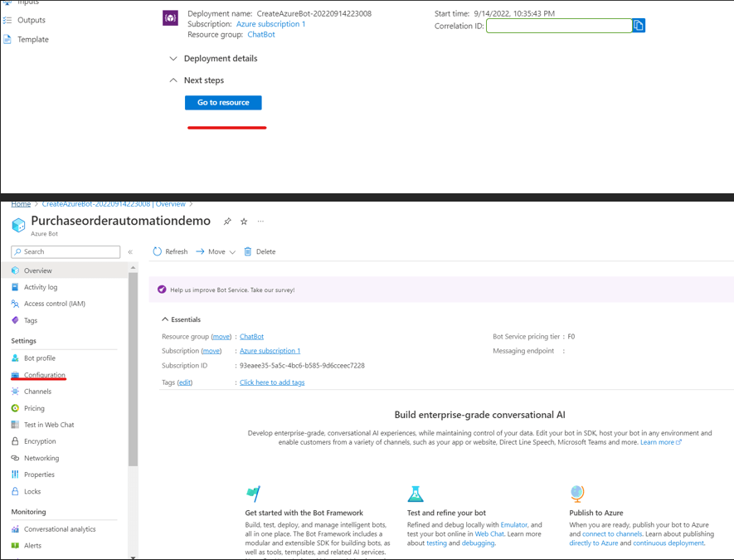The height and width of the screenshot is (560, 734).
Task: Open the directly to Azure link
Action: [x=594, y=543]
